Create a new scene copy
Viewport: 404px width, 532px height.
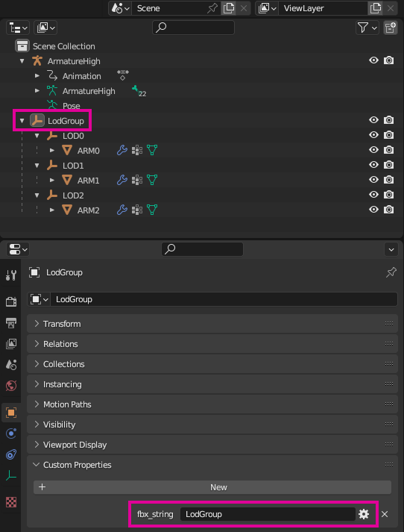[x=229, y=8]
